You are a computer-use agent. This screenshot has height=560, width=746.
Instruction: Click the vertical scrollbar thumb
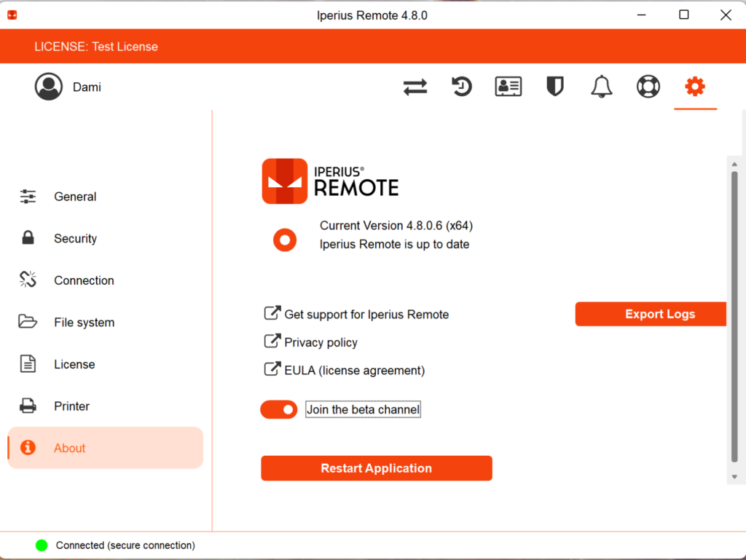coord(734,317)
